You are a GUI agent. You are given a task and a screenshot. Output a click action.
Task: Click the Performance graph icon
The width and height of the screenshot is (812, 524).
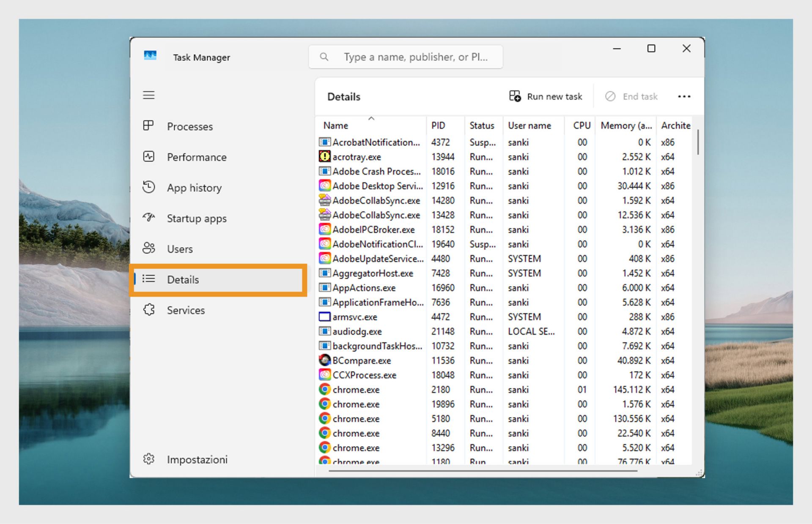[148, 156]
